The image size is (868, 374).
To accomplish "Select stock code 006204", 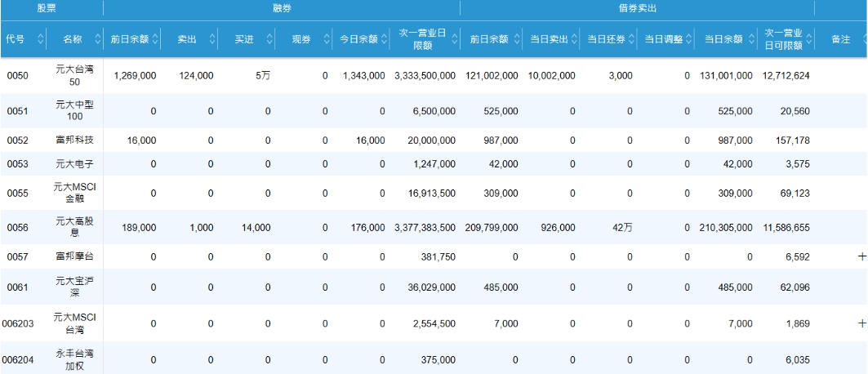I will click(18, 359).
